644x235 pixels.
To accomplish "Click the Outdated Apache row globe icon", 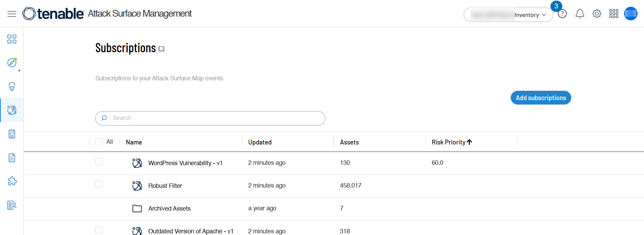I will click(x=137, y=231).
